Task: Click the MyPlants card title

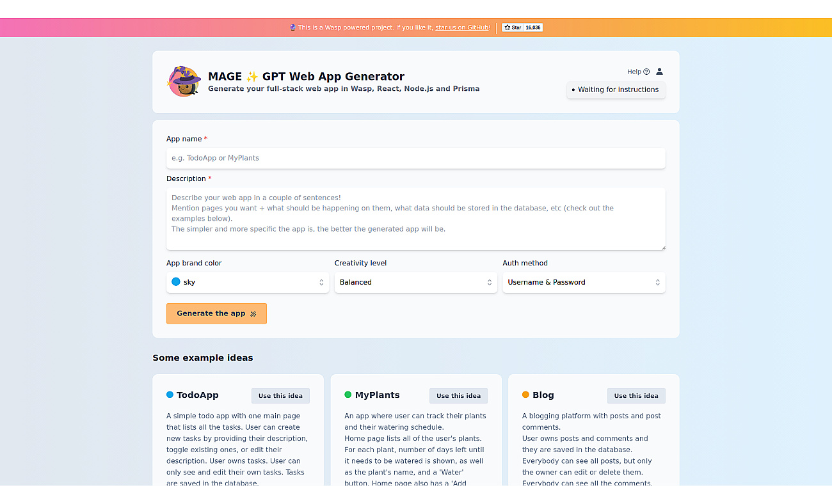Action: tap(378, 395)
